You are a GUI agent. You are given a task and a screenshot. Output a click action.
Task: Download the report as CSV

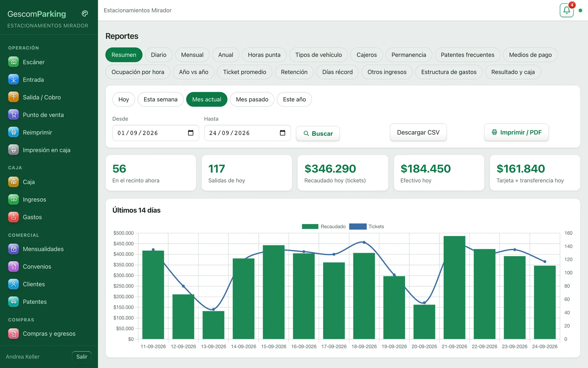[x=418, y=132]
